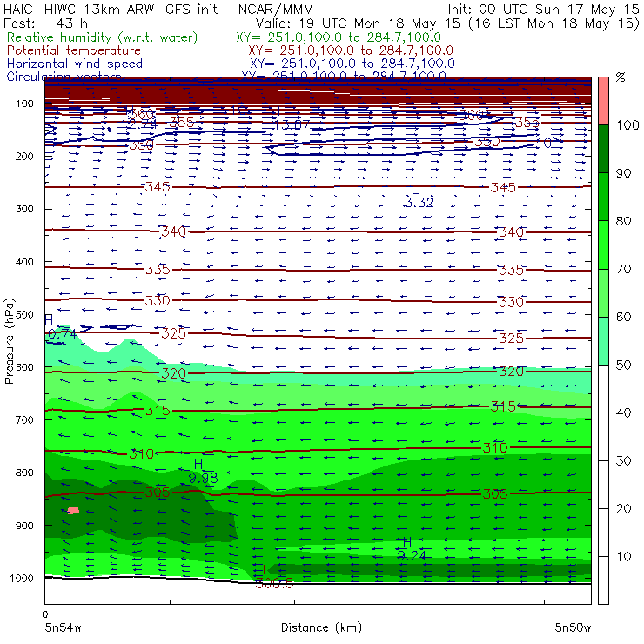Viewport: 644px width, 644px height.
Task: Click the '700' pressure axis tick label
Action: pyautogui.click(x=24, y=419)
